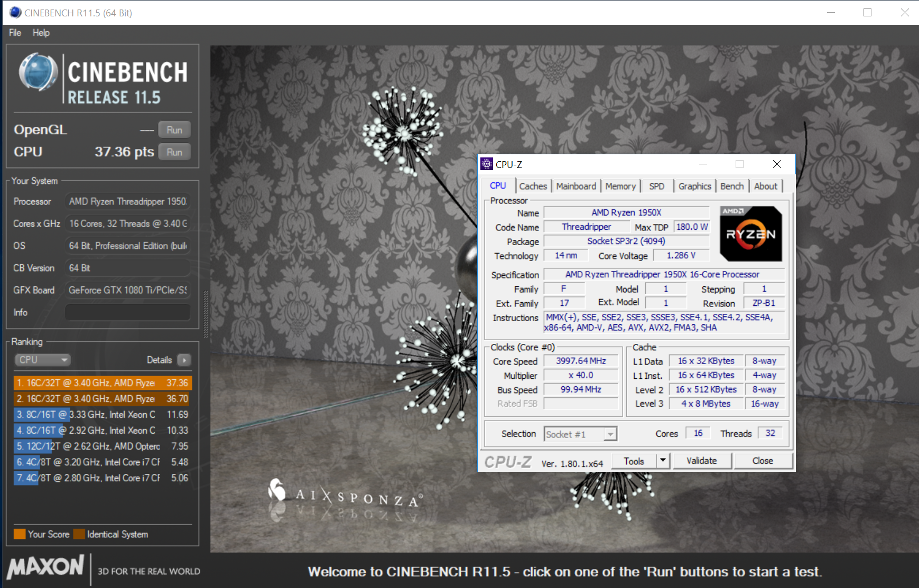Select ranking row 3 Intel Xeon 11.69

coord(103,414)
